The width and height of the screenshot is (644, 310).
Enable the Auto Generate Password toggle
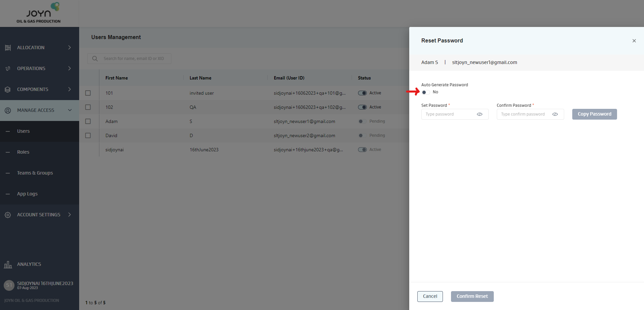426,92
